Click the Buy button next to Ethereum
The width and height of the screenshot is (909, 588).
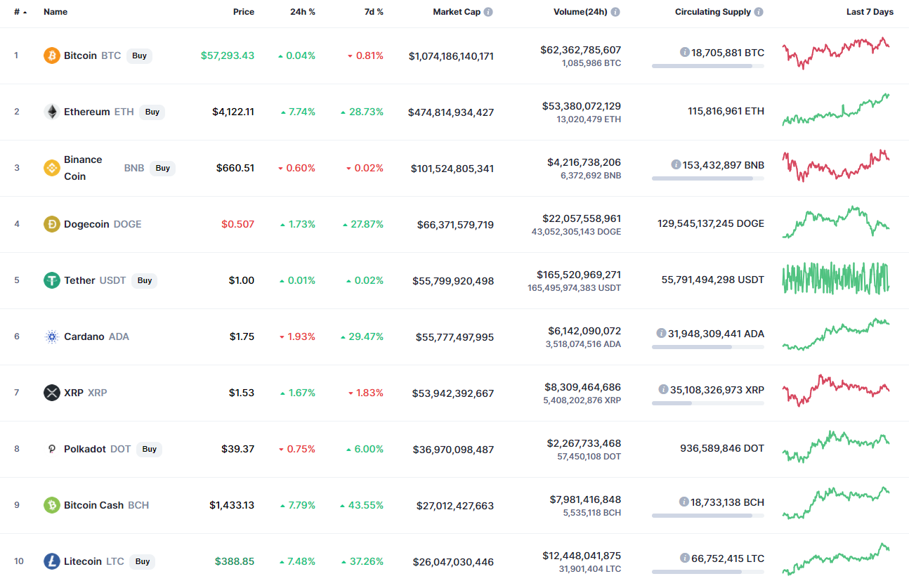coord(152,112)
